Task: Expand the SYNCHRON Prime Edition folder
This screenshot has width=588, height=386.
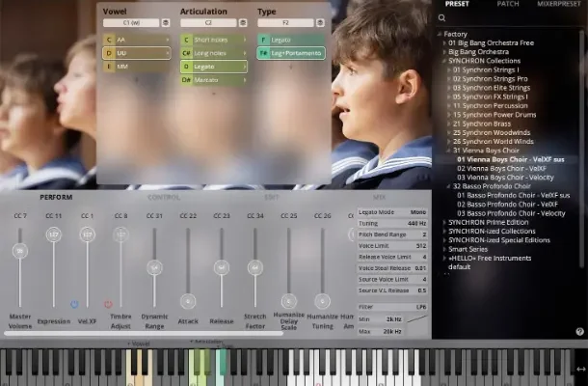Action: [444, 221]
